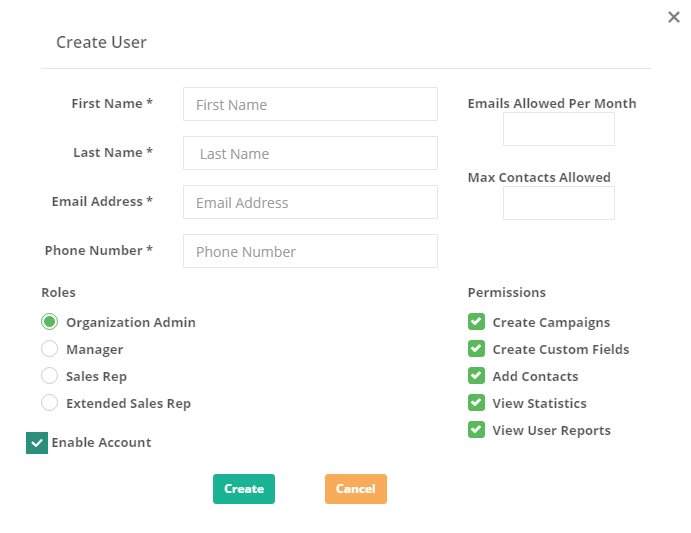Uncheck the Enable Account checkbox
This screenshot has height=533, width=691.
coord(37,443)
